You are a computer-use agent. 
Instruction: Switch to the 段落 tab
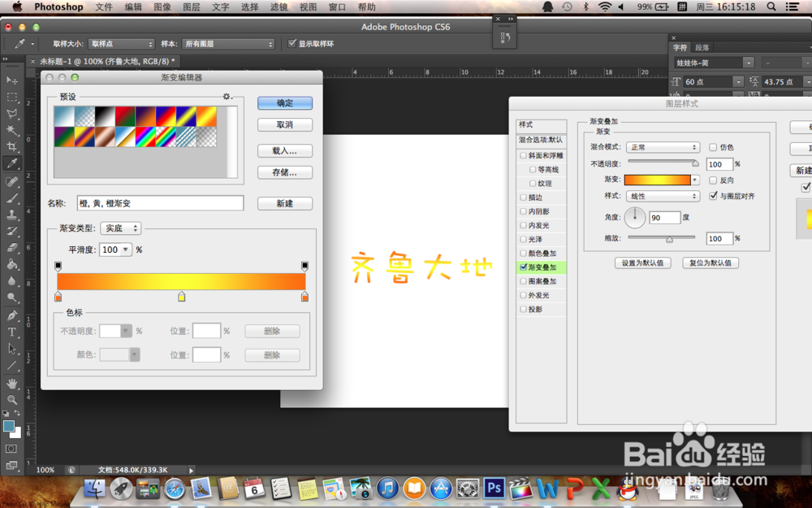click(x=702, y=48)
